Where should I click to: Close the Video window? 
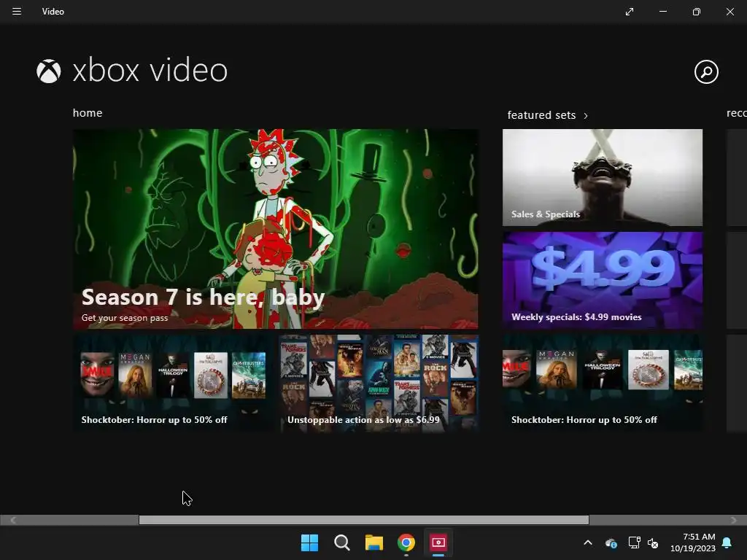tap(729, 12)
